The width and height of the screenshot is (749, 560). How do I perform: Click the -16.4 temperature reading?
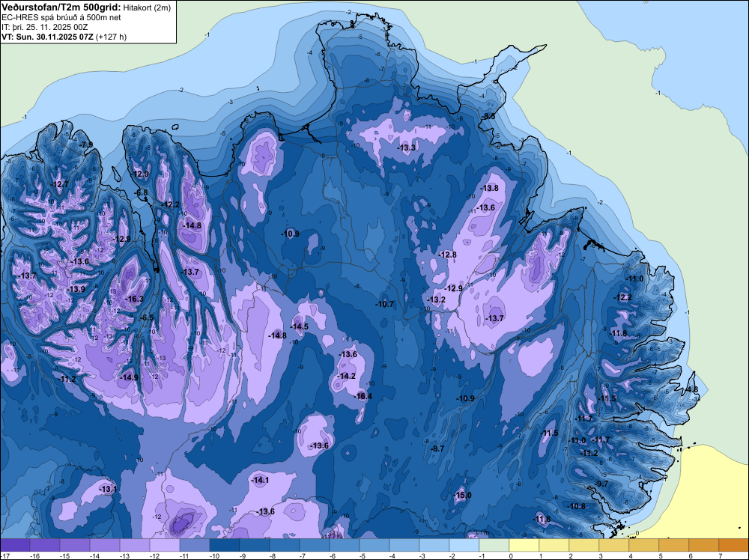pos(363,396)
